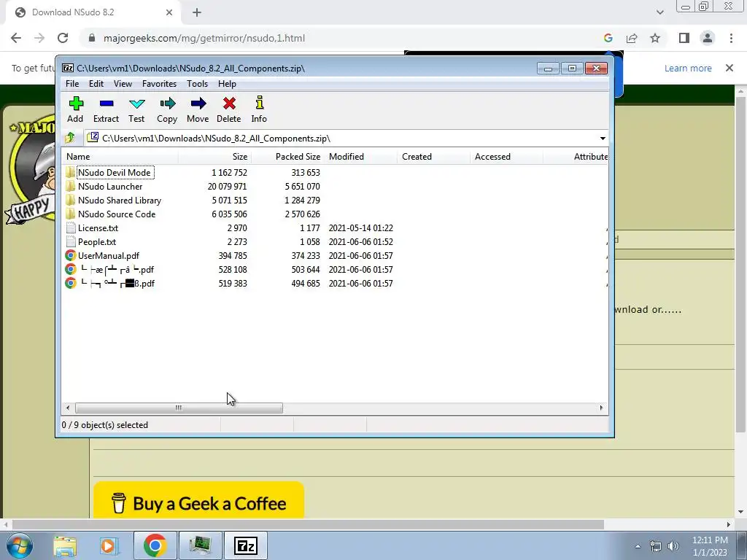Select the NSudo Devil Mode folder
The width and height of the screenshot is (747, 560).
click(115, 172)
